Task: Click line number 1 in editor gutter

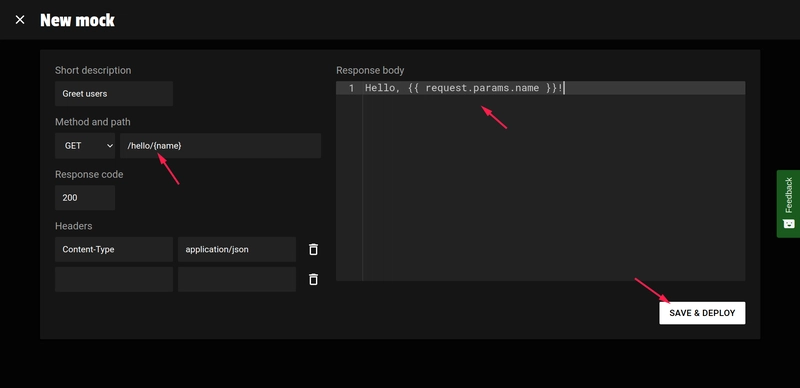Action: click(x=351, y=88)
